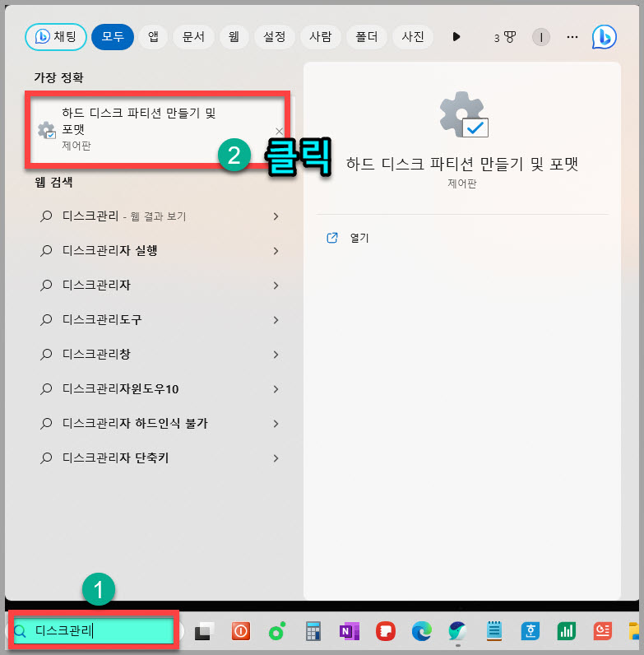Open the green circle app on taskbar
This screenshot has height=655, width=644.
click(x=277, y=631)
